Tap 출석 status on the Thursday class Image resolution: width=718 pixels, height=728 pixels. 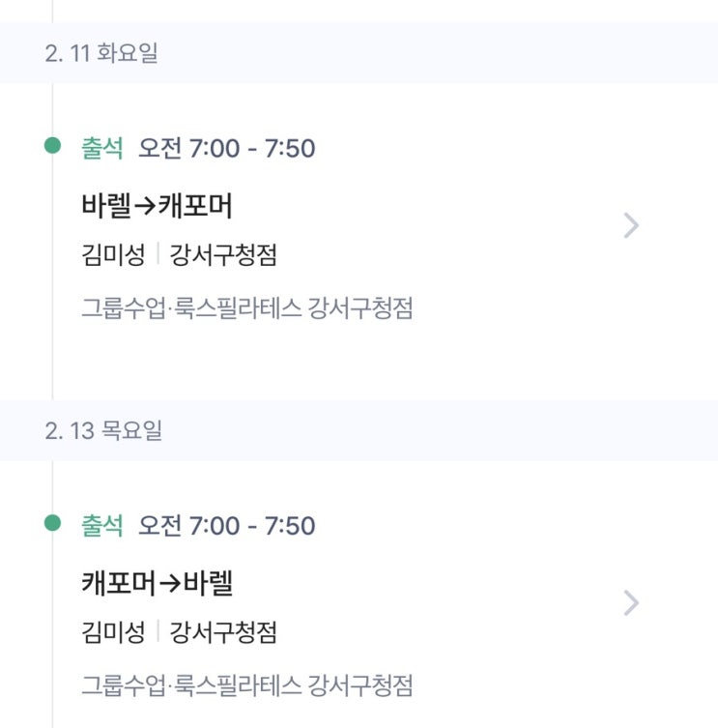[102, 525]
